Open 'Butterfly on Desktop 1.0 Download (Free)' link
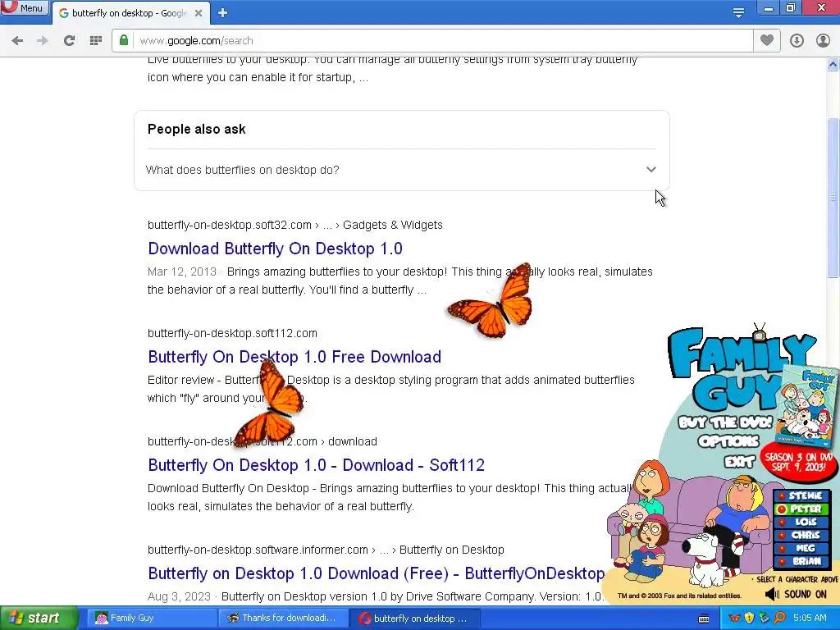840x630 pixels. click(x=376, y=573)
